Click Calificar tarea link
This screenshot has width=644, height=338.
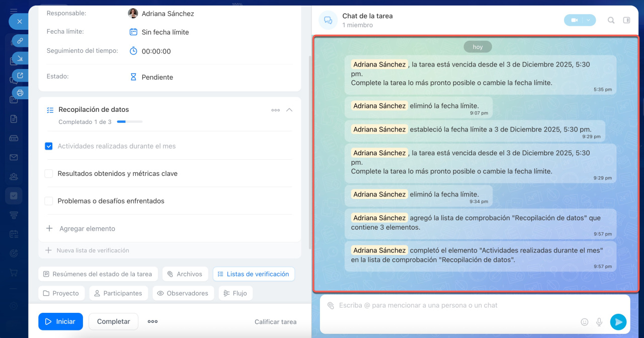click(275, 322)
